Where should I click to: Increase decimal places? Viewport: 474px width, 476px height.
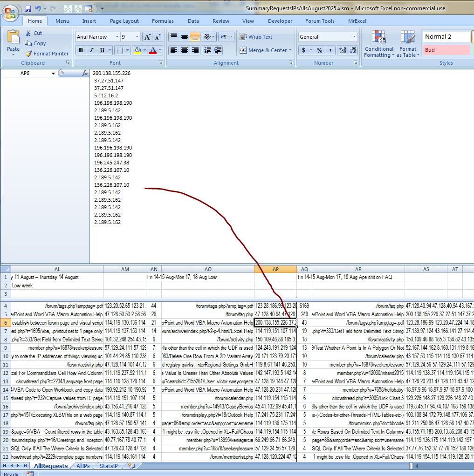coord(343,50)
